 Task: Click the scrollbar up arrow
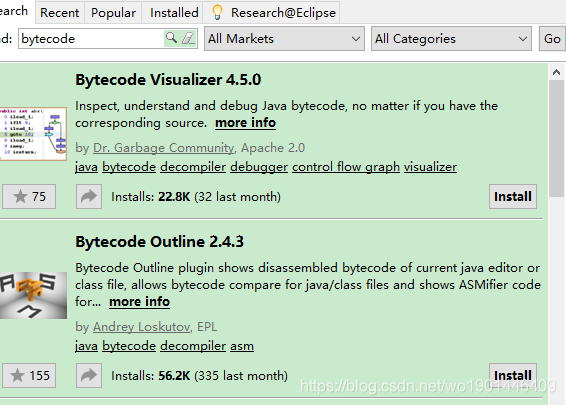point(556,73)
